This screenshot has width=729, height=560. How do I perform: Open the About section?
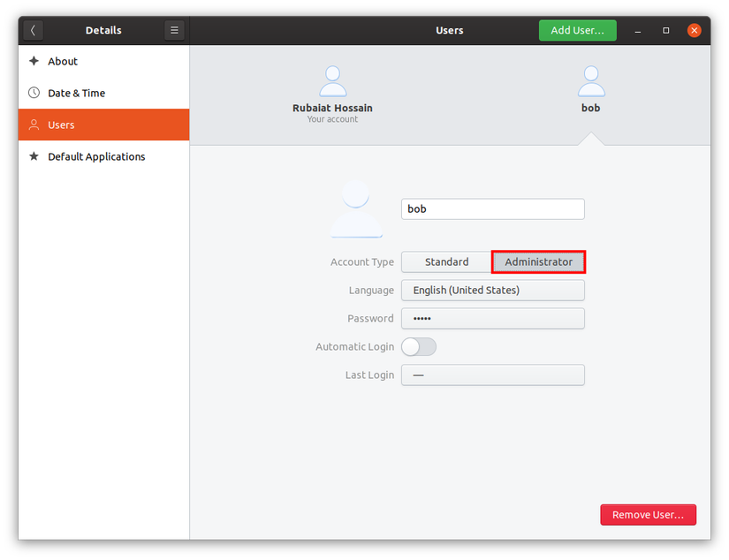(103, 61)
